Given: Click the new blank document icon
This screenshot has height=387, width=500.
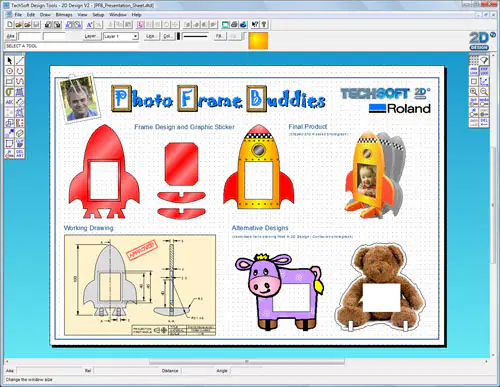Looking at the screenshot, I should point(10,24).
